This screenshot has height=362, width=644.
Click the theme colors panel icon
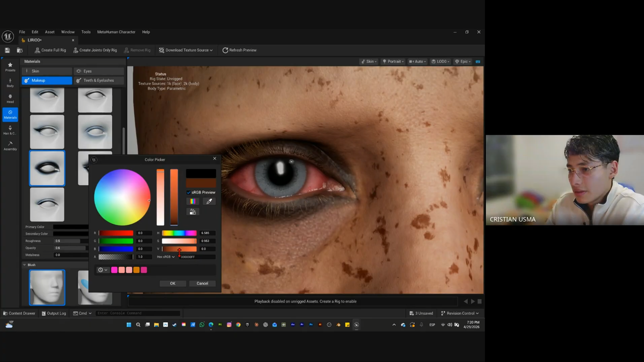(193, 212)
